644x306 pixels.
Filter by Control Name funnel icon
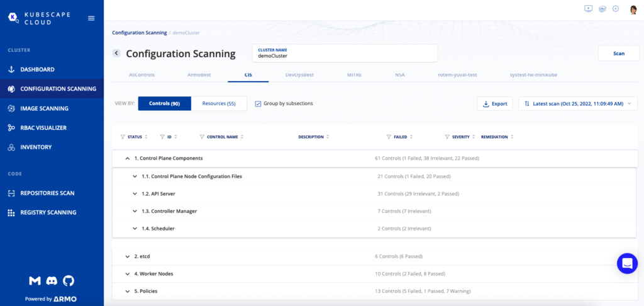click(202, 137)
